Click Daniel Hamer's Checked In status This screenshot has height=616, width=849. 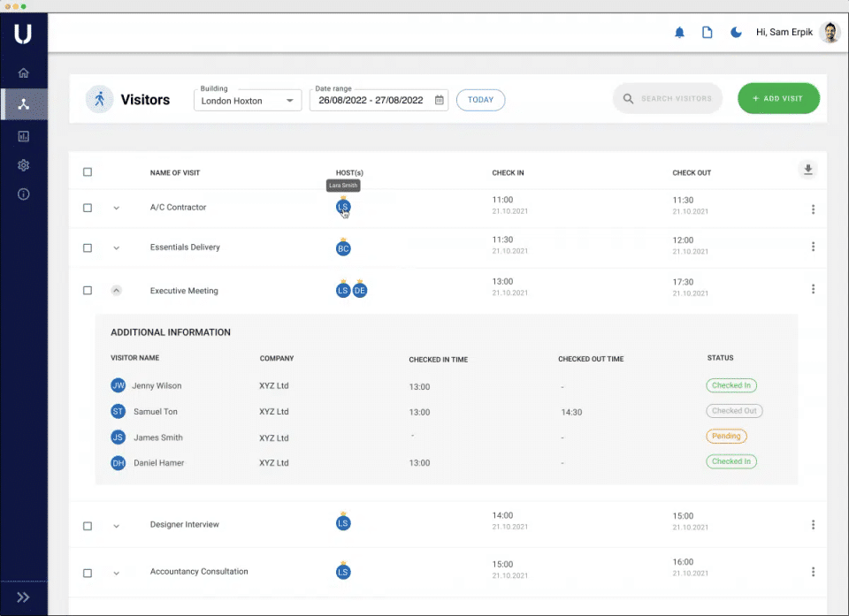(x=731, y=461)
